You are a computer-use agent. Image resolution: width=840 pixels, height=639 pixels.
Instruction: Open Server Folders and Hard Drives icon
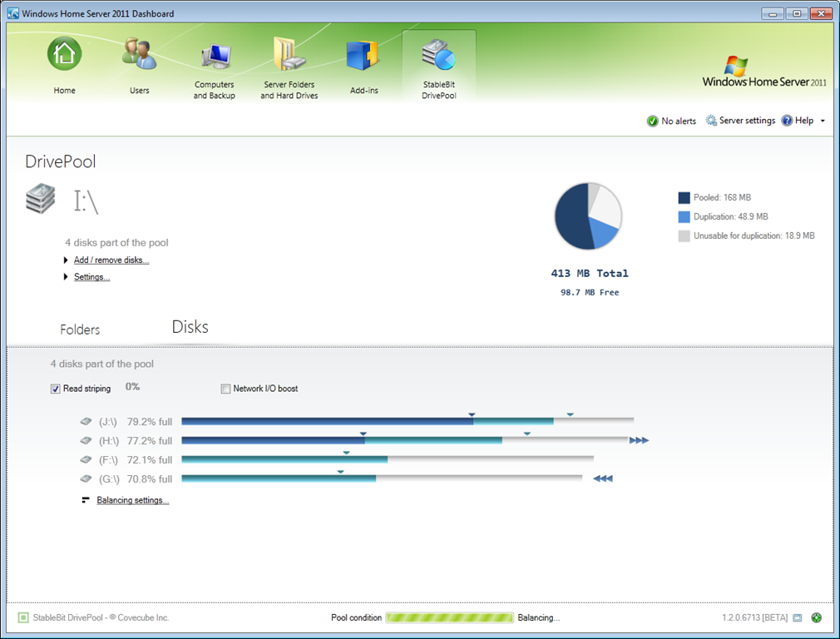(x=289, y=53)
